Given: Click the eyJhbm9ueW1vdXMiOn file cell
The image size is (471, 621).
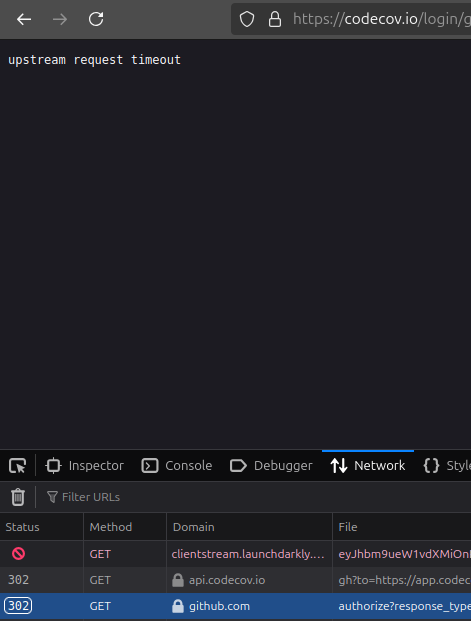Looking at the screenshot, I should (x=404, y=554).
